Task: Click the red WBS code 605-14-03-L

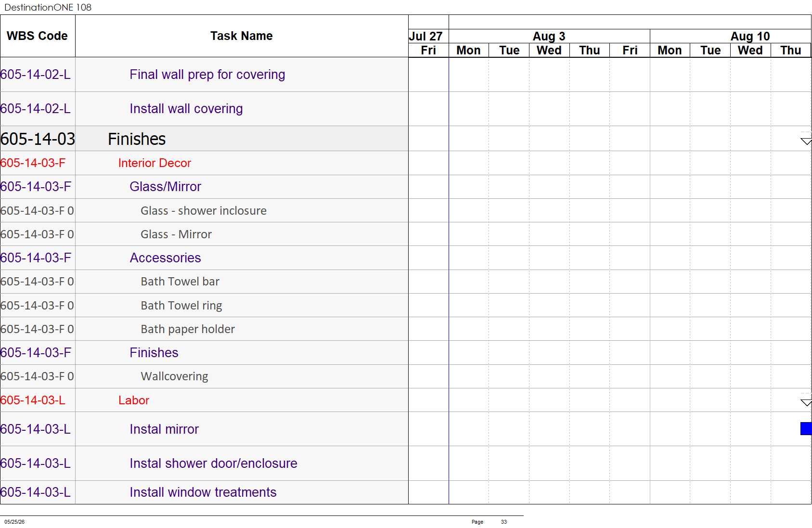Action: pyautogui.click(x=33, y=400)
